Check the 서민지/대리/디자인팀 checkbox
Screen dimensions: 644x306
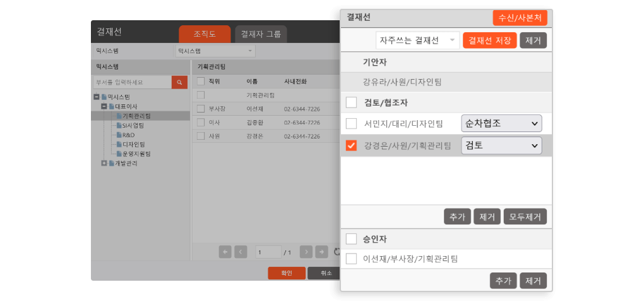click(x=351, y=123)
